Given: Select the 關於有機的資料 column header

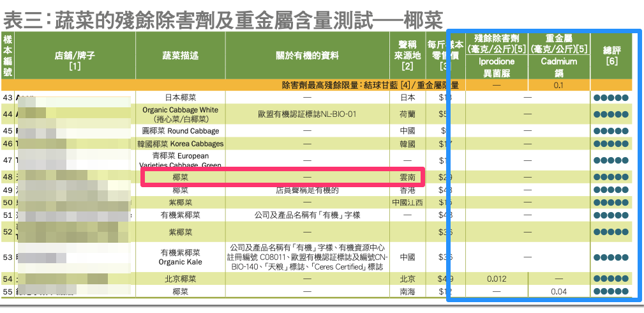Looking at the screenshot, I should point(308,56).
